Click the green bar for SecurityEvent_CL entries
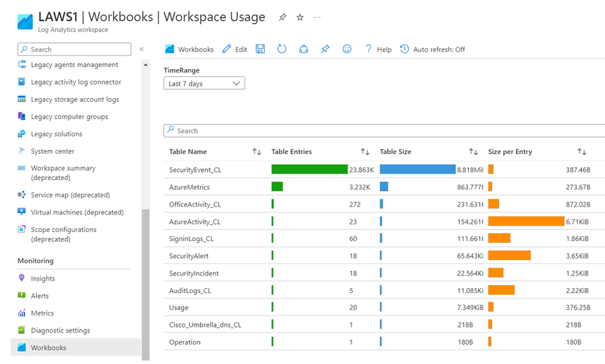 coord(309,170)
